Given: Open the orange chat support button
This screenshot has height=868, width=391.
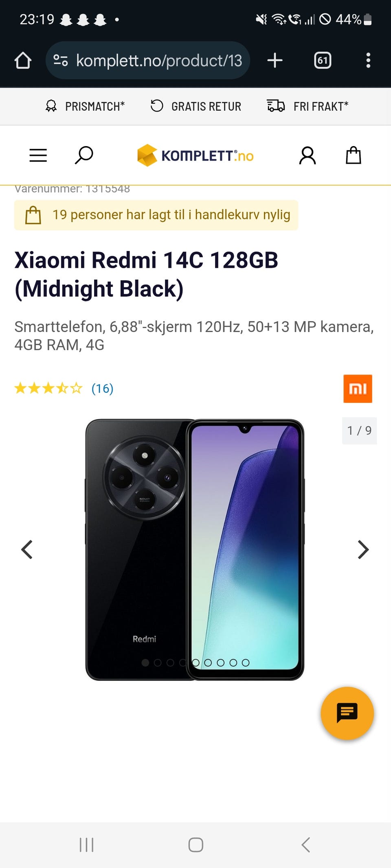Looking at the screenshot, I should pos(347,713).
